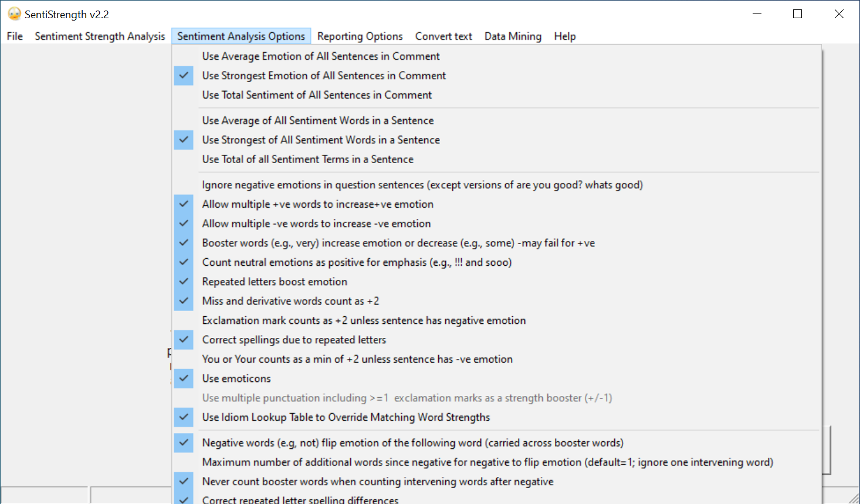The height and width of the screenshot is (504, 860).
Task: Disable Booster words increase emotion option
Action: click(x=398, y=243)
